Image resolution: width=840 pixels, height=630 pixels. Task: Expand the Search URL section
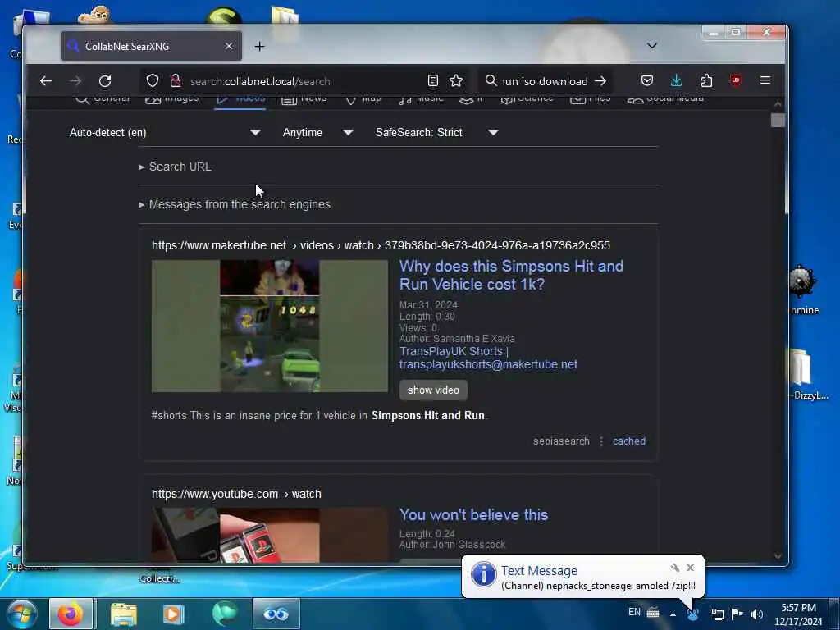pos(176,167)
